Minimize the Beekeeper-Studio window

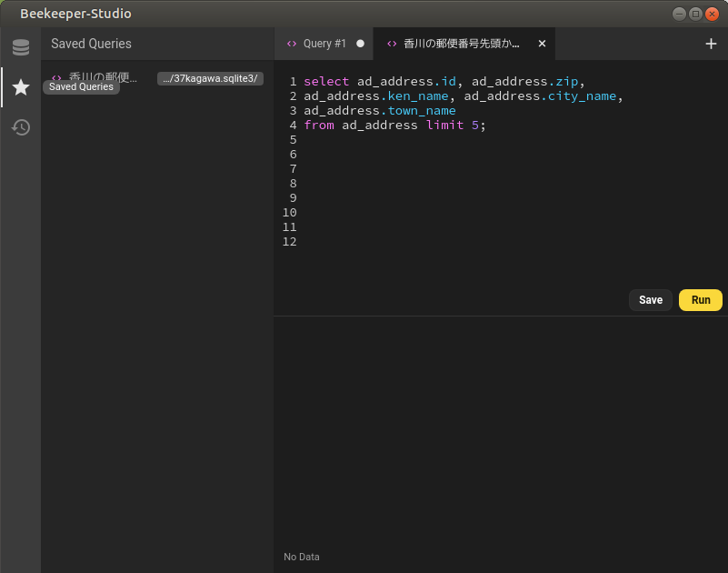[679, 14]
